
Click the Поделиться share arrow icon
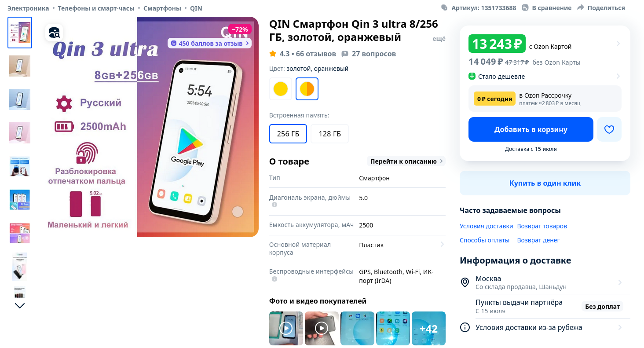tap(581, 7)
